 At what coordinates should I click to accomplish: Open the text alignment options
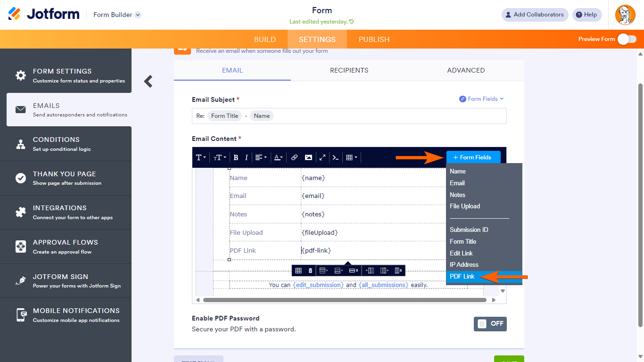coord(261,157)
